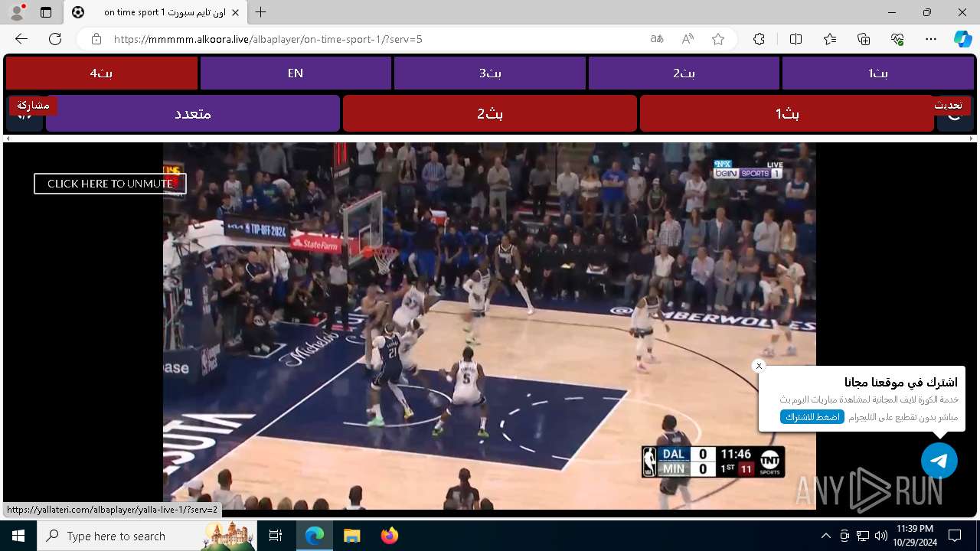Open Task View on taskbar
The width and height of the screenshot is (980, 551).
pos(276,536)
